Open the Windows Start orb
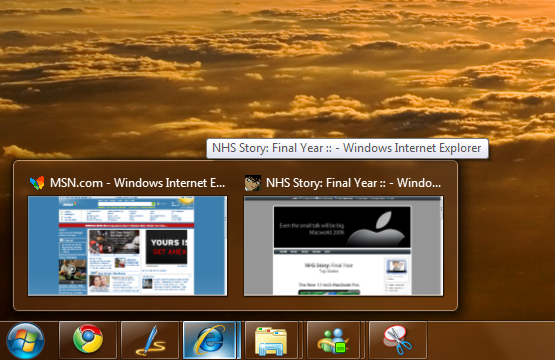The width and height of the screenshot is (555, 360). [x=25, y=340]
